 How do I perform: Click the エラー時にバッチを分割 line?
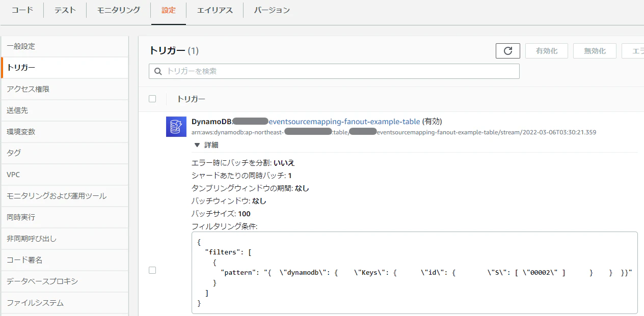click(243, 163)
